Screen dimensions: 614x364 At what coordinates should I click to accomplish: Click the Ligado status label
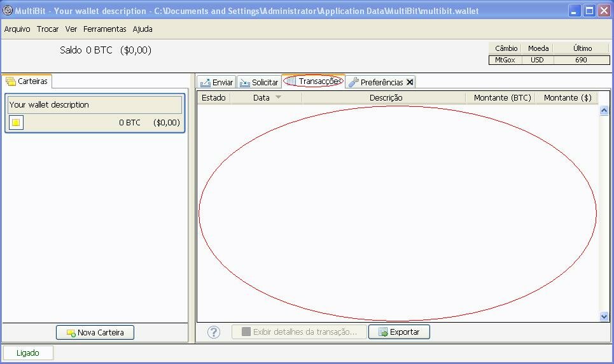[28, 353]
